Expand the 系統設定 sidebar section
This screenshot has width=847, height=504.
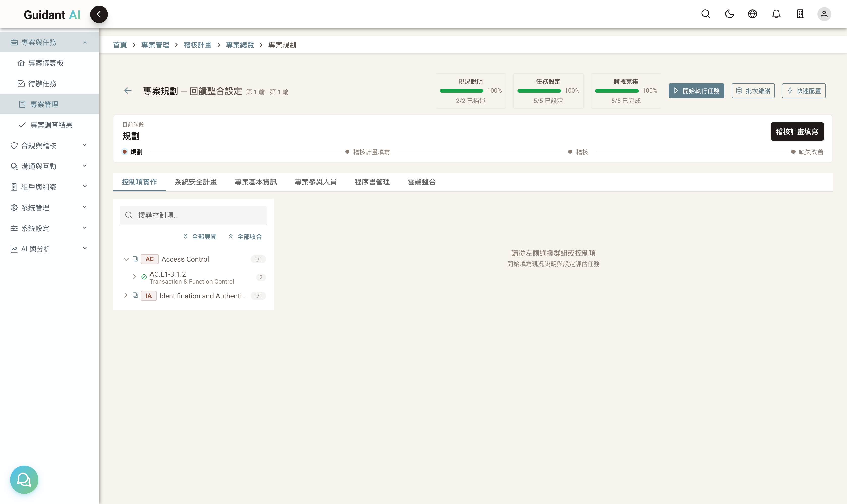click(x=49, y=228)
